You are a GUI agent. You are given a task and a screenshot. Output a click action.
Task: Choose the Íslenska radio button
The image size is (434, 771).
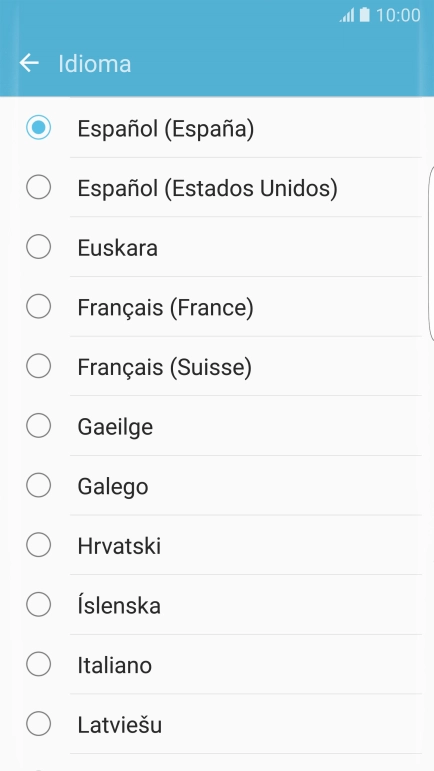(38, 604)
